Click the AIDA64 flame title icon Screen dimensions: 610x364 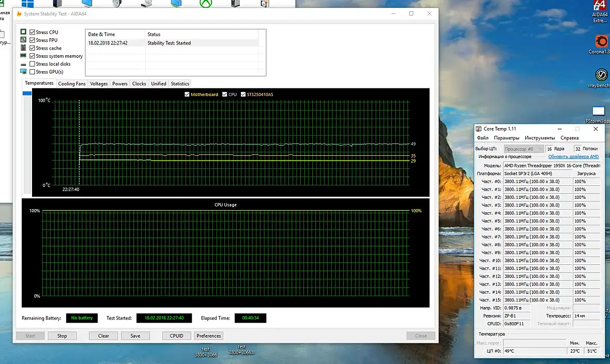click(x=19, y=13)
